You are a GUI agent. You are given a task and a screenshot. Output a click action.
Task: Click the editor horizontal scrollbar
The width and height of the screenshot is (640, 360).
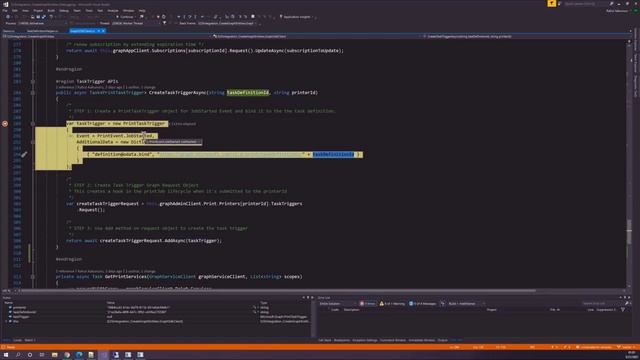point(278,291)
